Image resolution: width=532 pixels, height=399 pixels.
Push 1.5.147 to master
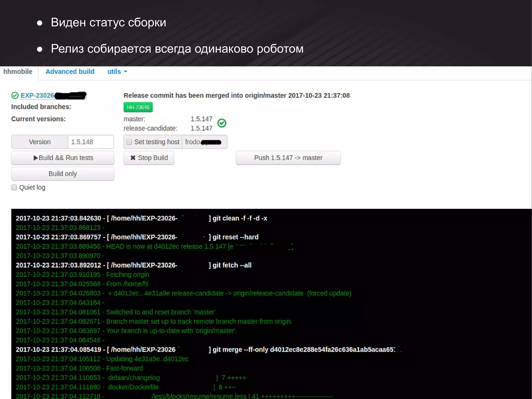288,158
